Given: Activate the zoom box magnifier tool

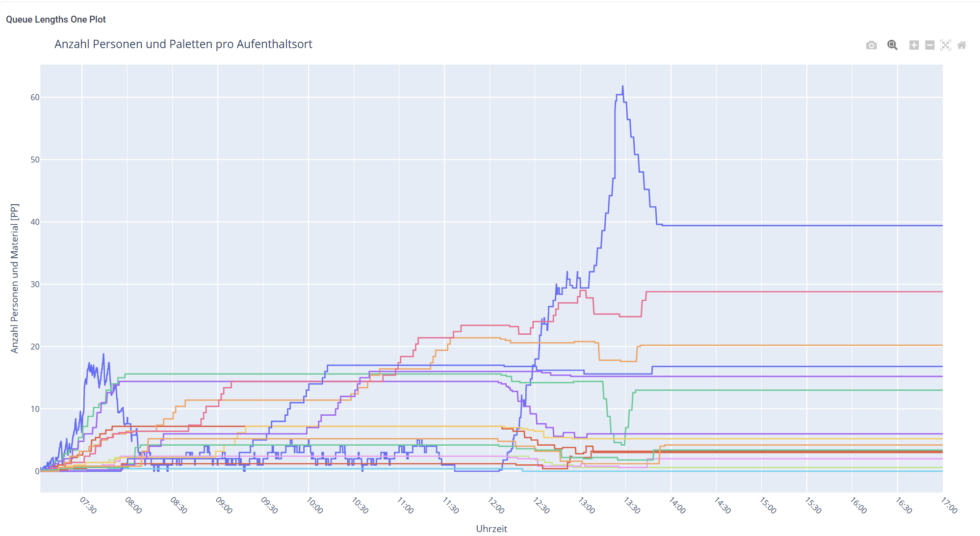Looking at the screenshot, I should 892,45.
